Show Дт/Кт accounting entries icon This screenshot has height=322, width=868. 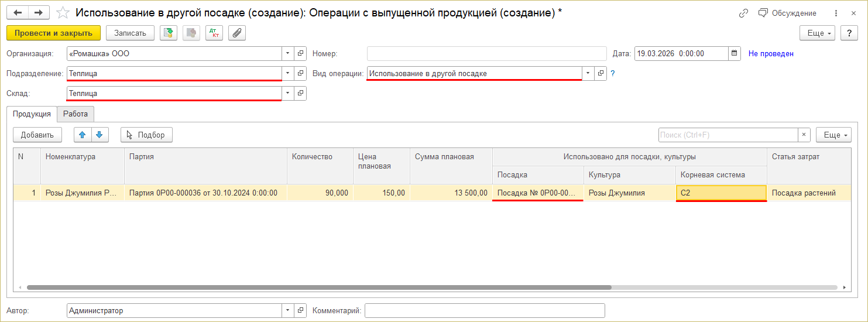click(x=214, y=33)
